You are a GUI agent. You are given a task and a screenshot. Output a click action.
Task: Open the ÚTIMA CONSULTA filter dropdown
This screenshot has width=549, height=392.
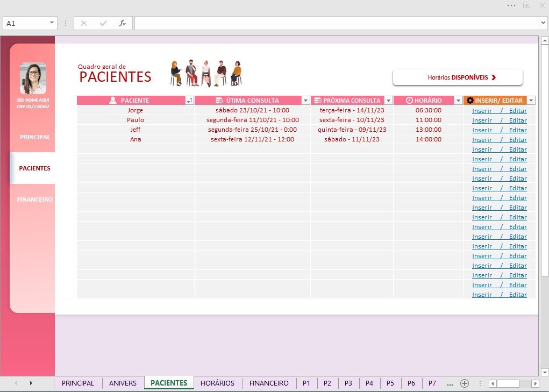pos(305,101)
